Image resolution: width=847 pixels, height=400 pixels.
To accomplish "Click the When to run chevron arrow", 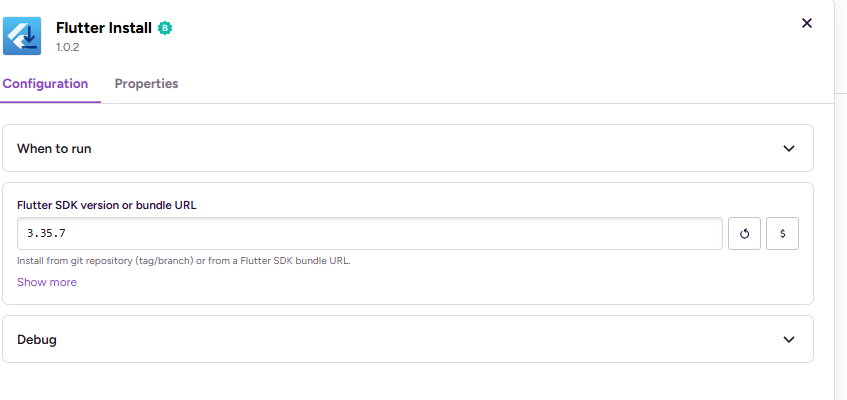I will (789, 149).
